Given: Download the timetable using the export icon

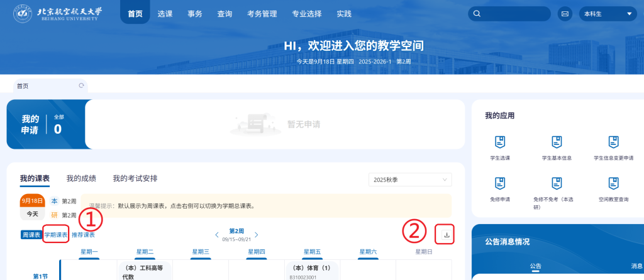Looking at the screenshot, I should [445, 235].
